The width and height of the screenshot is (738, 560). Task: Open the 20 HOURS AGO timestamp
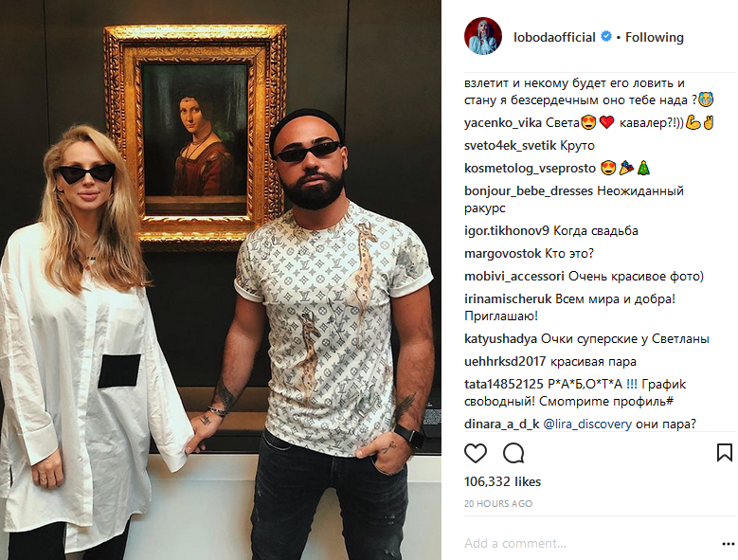pos(498,503)
